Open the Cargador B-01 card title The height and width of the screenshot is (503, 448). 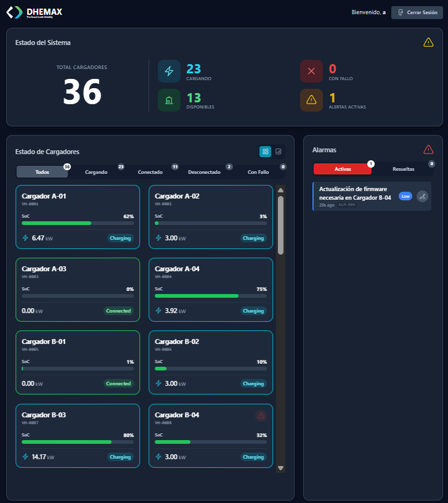44,341
